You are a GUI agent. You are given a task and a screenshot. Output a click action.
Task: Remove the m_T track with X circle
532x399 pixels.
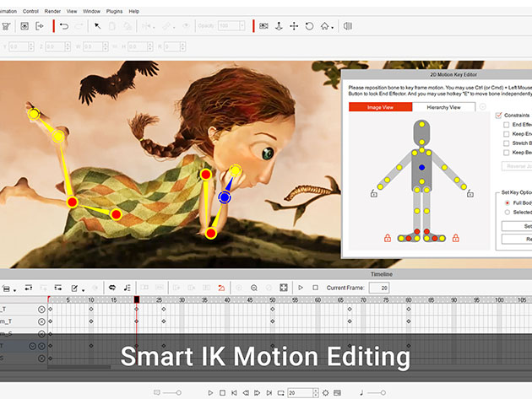click(x=41, y=321)
